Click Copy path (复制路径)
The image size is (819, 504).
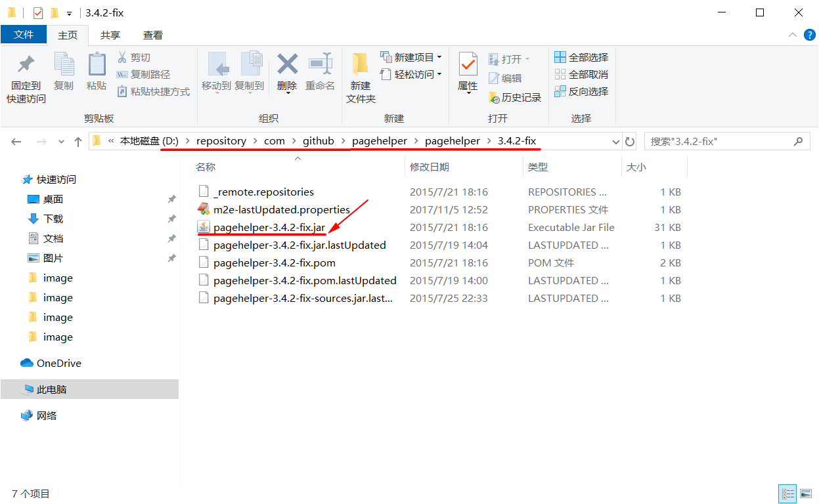[143, 75]
